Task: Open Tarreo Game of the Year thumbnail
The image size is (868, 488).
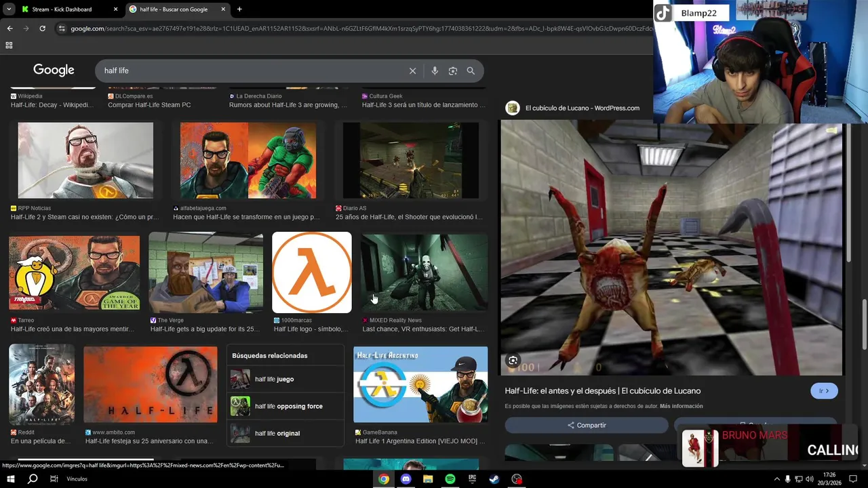Action: pyautogui.click(x=74, y=272)
